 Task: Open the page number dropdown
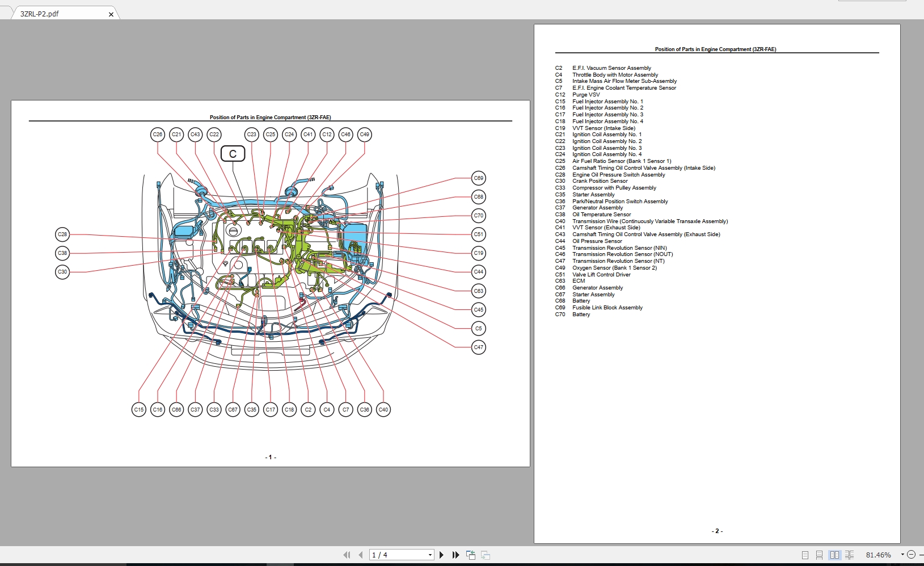(x=430, y=555)
